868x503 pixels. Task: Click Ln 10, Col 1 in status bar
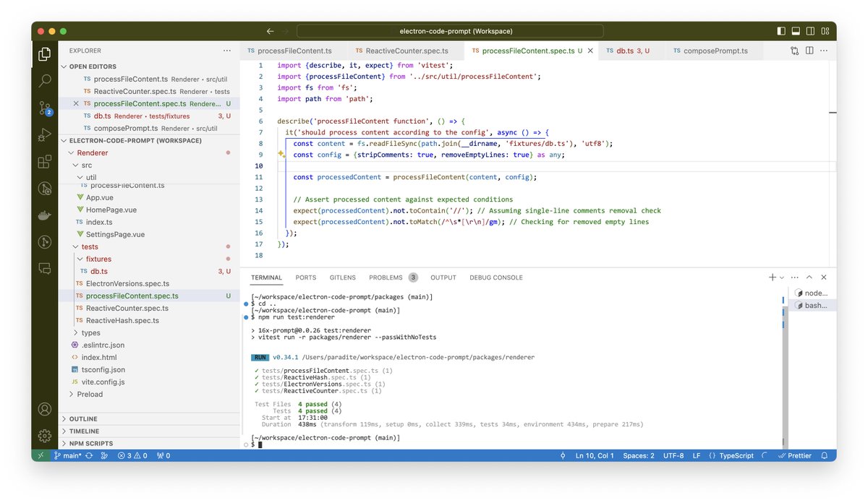pos(595,456)
